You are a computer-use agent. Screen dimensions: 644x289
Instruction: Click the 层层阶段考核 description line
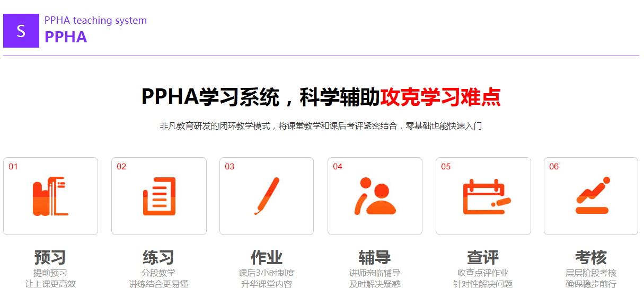point(591,273)
